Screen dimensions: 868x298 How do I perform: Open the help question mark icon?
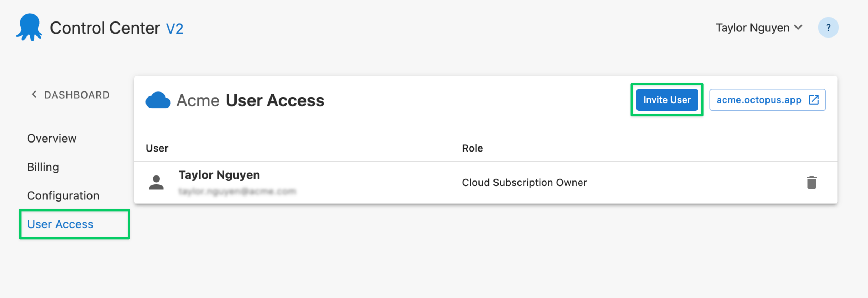[828, 28]
